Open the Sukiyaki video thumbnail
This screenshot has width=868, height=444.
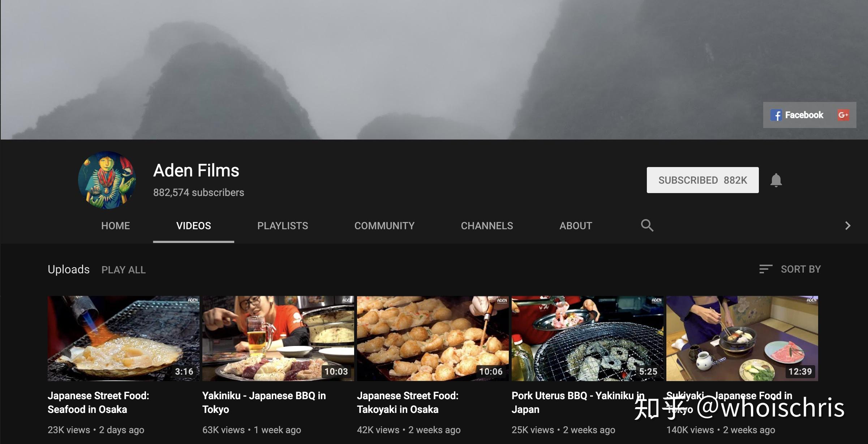[x=742, y=338]
